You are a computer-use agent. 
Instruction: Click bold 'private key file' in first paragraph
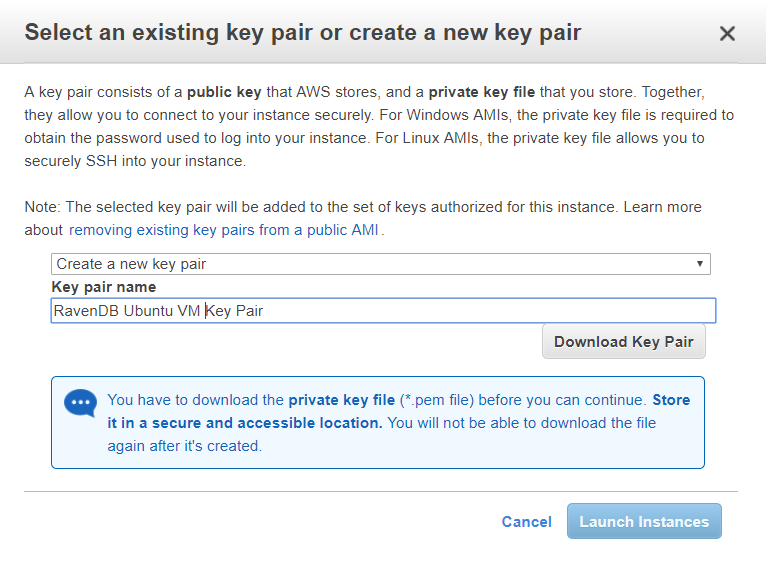482,92
